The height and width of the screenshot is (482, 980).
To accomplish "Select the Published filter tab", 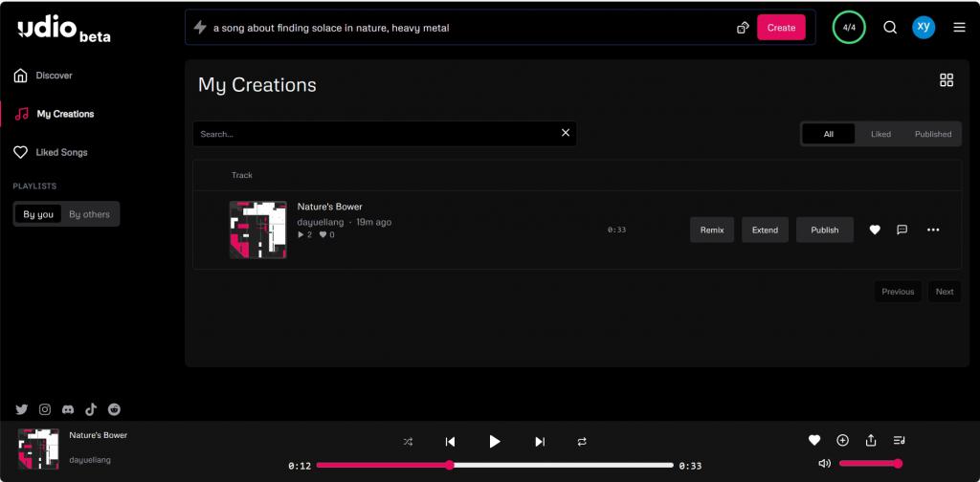I will click(932, 134).
